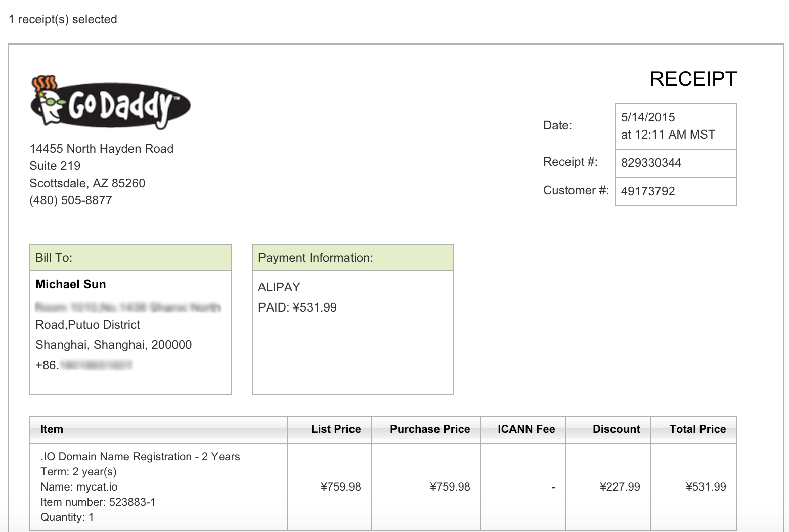Click the GoDaddy logo

coord(110,103)
